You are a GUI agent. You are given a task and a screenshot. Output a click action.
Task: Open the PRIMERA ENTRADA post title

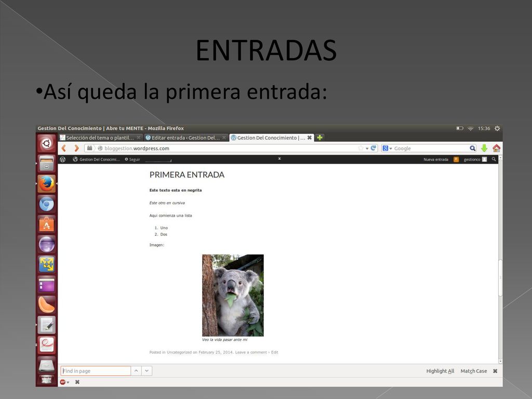[187, 175]
